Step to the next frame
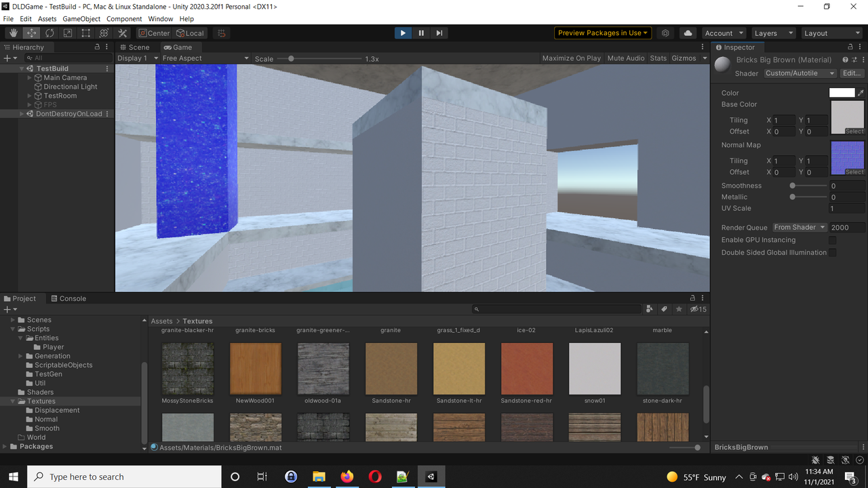868x488 pixels. 439,33
